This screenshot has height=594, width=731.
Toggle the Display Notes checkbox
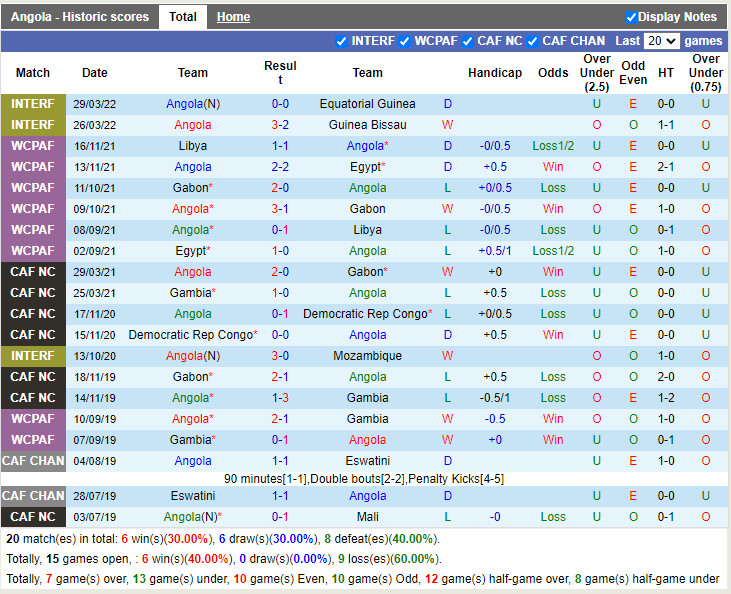coord(631,17)
